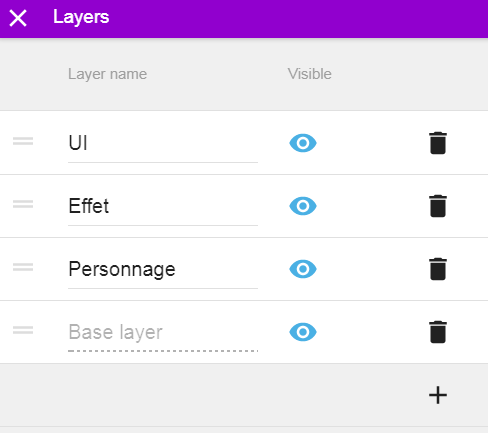
Task: Click the Layer name column header
Action: [107, 74]
